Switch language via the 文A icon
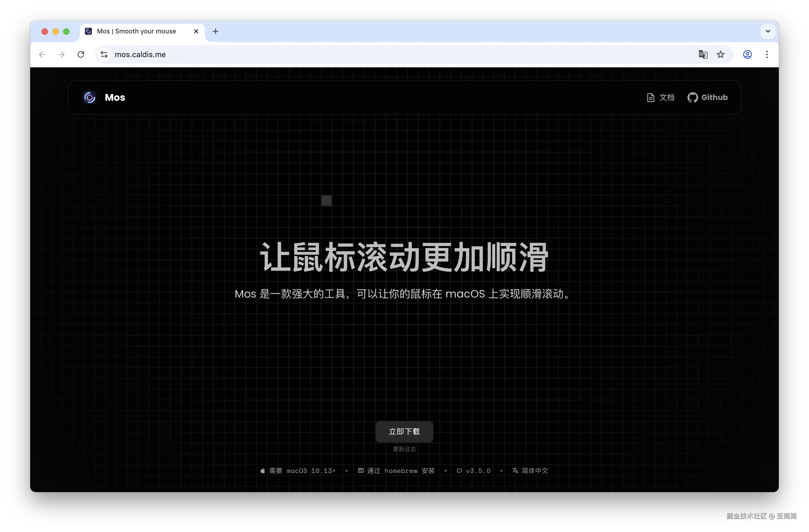The height and width of the screenshot is (532, 809). point(515,471)
